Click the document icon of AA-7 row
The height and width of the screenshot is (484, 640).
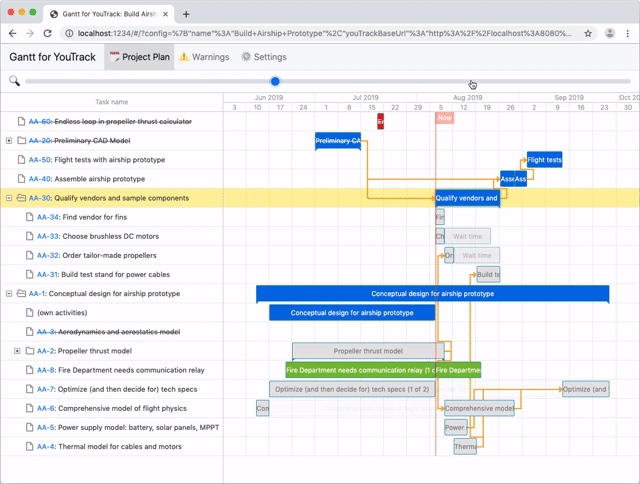pos(29,389)
